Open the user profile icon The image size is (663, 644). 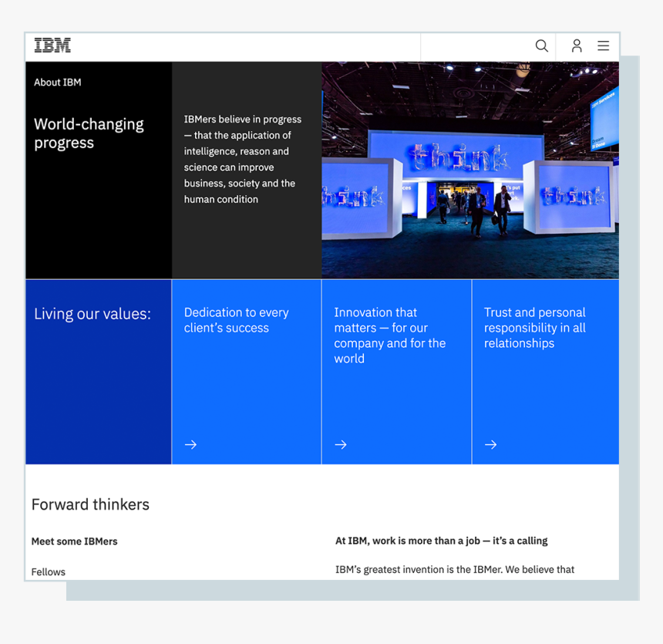(577, 46)
